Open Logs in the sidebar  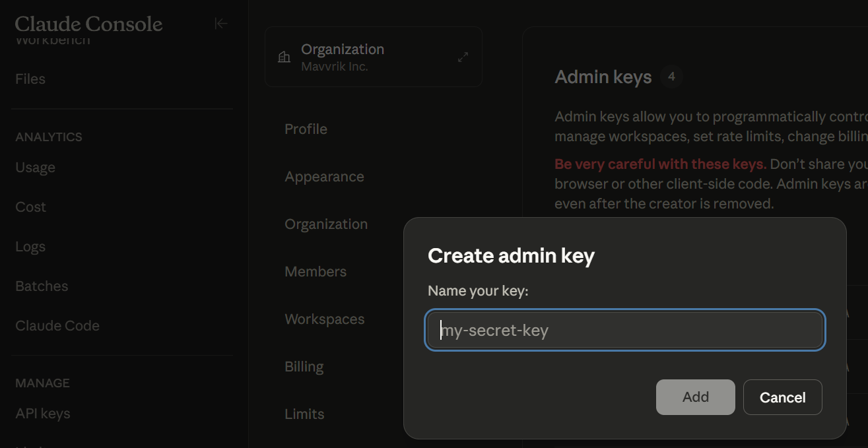(30, 247)
